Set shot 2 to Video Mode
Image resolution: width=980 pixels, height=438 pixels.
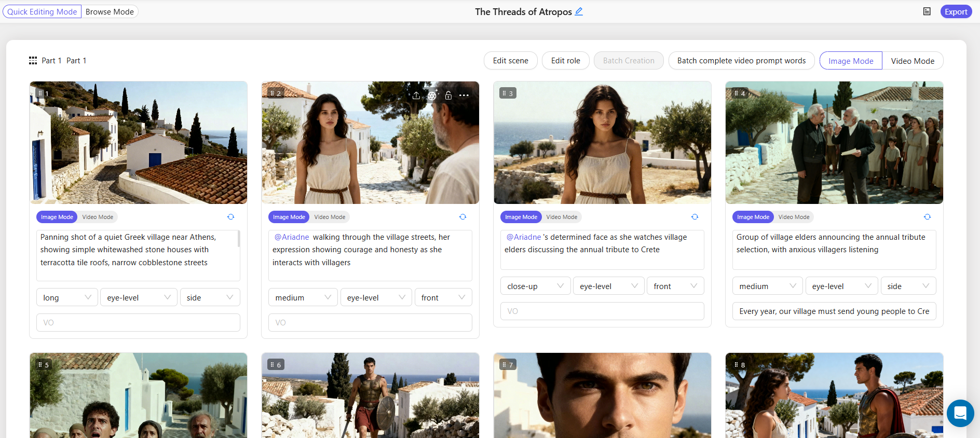click(x=330, y=217)
